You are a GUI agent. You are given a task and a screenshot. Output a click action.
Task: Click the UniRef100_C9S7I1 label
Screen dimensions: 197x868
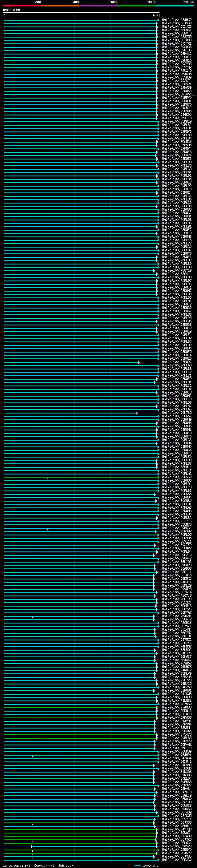click(177, 819)
